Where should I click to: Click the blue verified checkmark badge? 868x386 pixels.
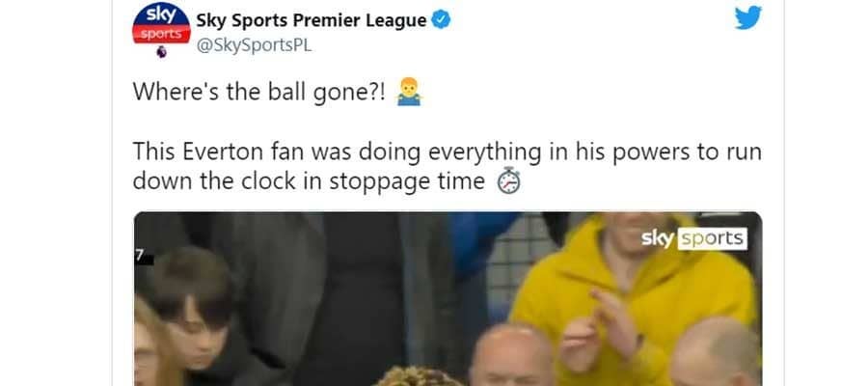coord(441,20)
